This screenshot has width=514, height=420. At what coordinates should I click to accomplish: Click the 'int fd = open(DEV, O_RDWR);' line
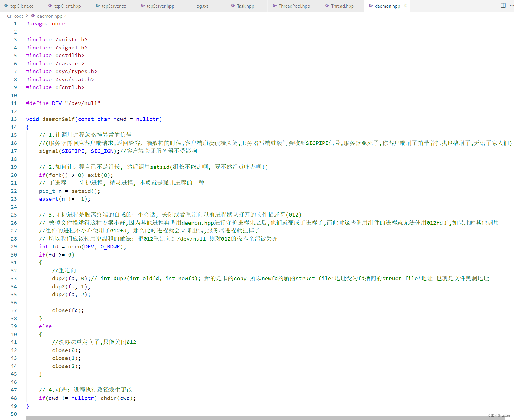click(x=82, y=247)
